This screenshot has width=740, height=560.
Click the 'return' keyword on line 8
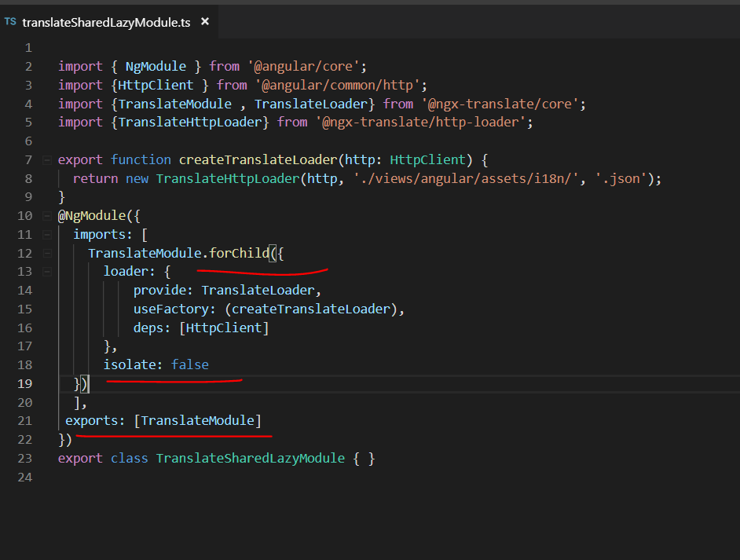pos(95,179)
